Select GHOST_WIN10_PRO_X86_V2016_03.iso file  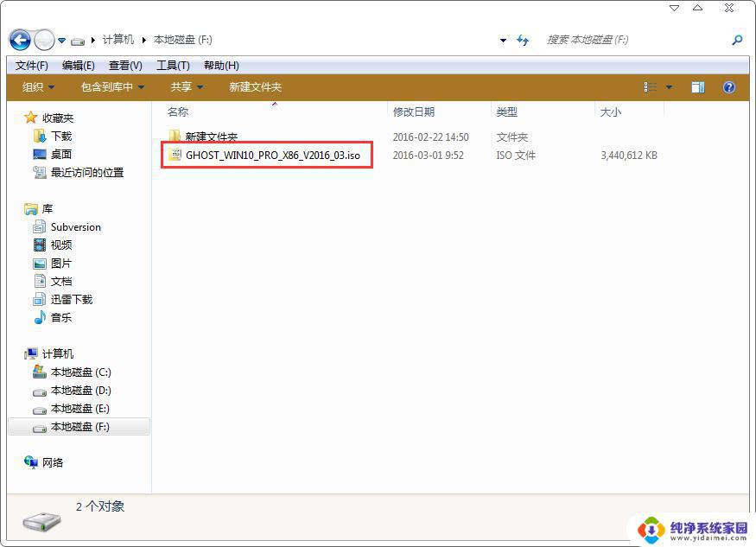273,156
